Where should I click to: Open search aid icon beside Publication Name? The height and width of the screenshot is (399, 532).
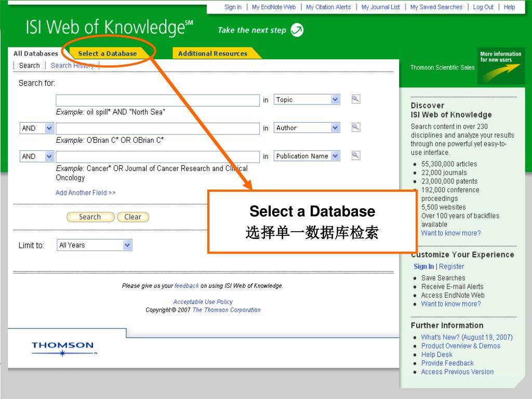click(x=355, y=155)
